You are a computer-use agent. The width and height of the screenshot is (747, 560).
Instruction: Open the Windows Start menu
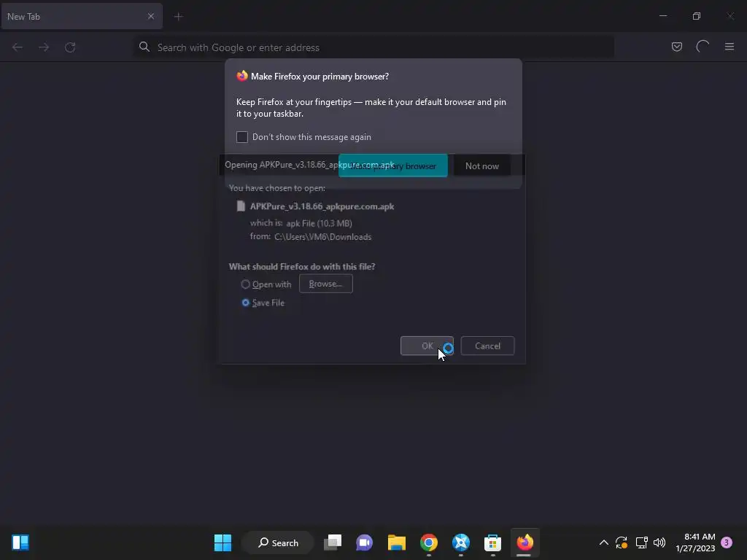222,542
